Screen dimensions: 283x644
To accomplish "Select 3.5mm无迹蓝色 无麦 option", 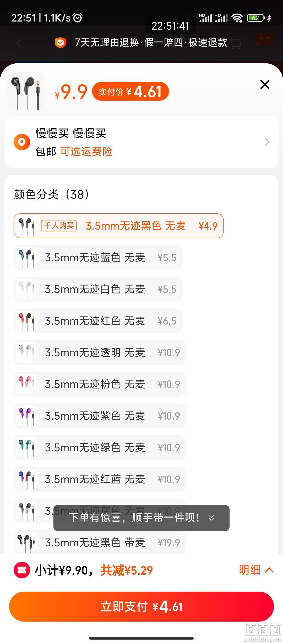I will [x=98, y=258].
